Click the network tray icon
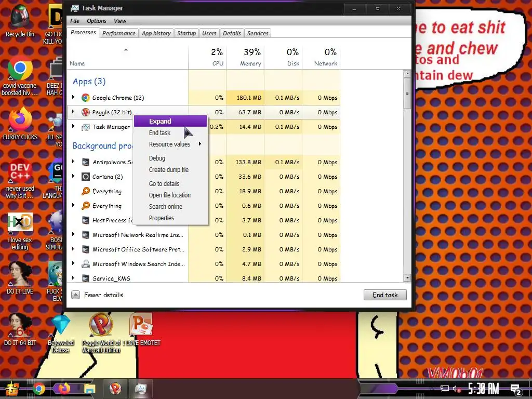Screen dimensions: 532x399 445,389
